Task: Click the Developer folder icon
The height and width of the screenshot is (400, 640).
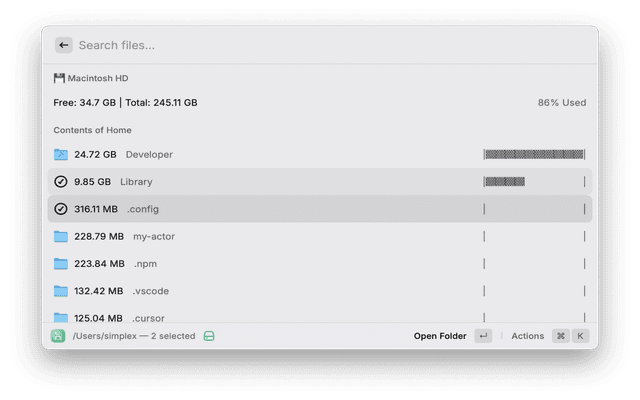Action: click(x=61, y=155)
